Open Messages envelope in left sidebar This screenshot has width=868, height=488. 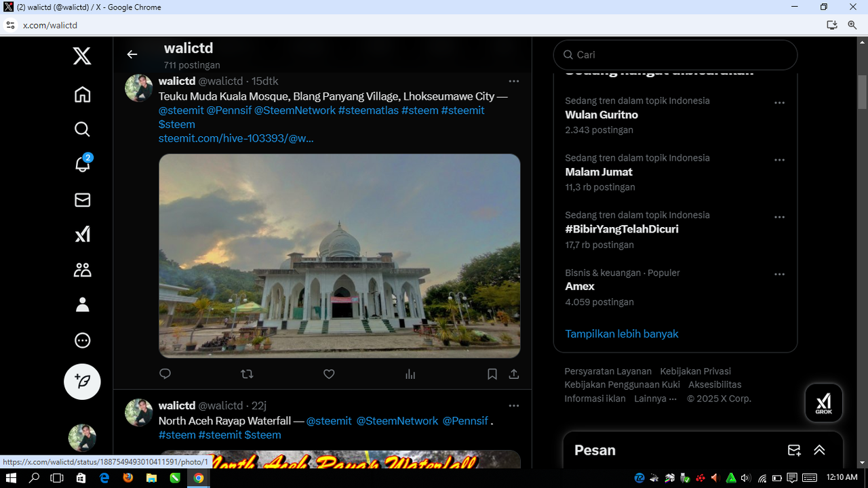(x=82, y=200)
